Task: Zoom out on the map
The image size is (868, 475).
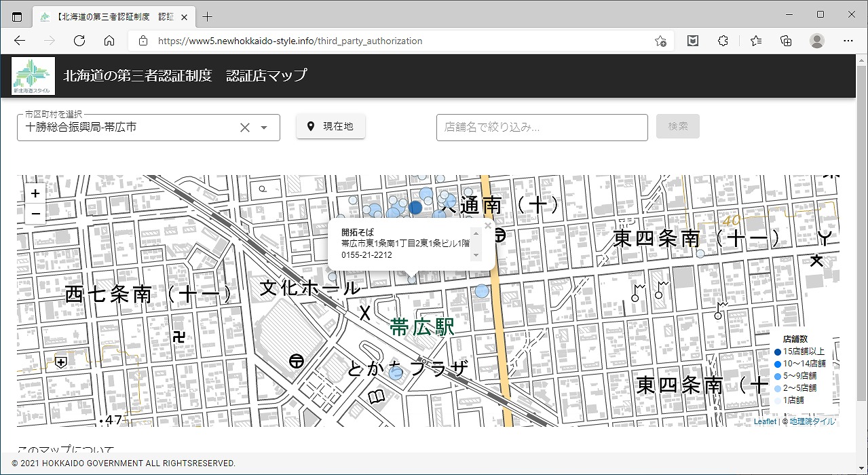Action: coord(35,214)
